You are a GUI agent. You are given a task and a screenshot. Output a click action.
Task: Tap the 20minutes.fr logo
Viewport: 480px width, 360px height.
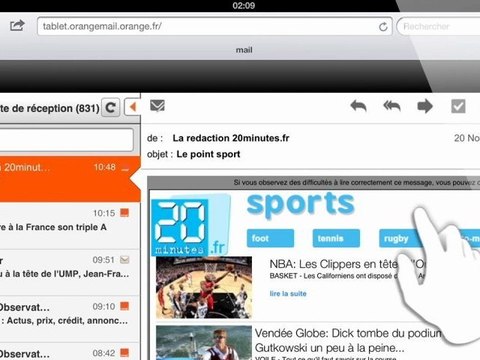point(190,226)
